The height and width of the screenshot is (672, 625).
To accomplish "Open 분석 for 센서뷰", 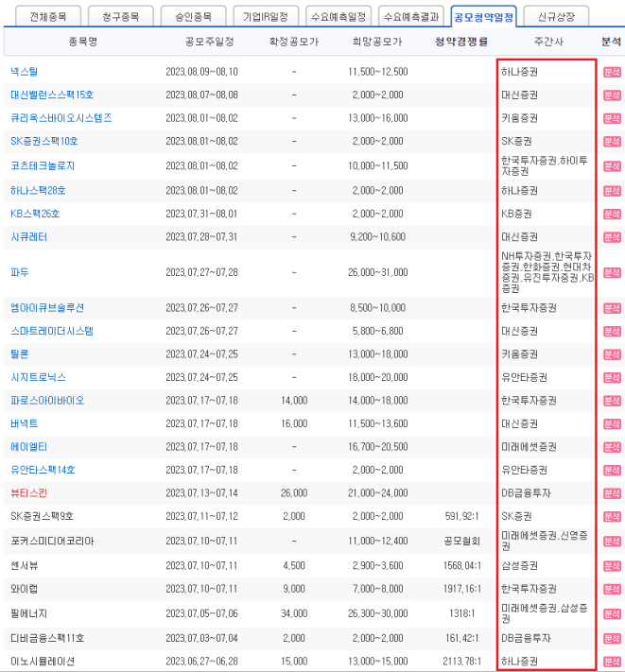I will tap(612, 566).
